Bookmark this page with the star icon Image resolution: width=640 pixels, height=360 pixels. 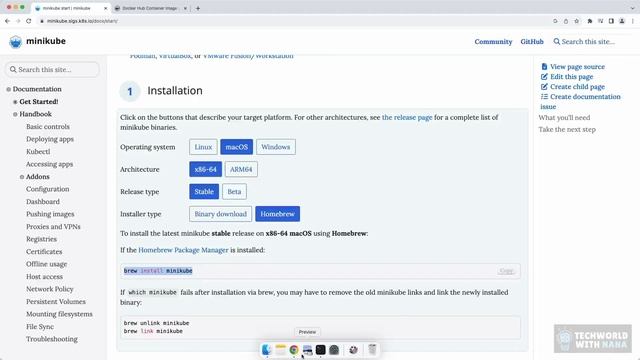pos(576,21)
